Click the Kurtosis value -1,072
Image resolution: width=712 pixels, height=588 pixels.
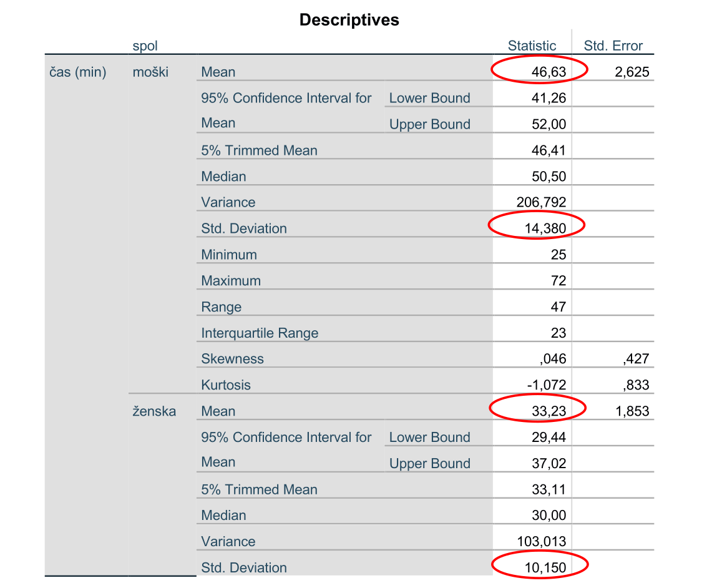point(547,385)
